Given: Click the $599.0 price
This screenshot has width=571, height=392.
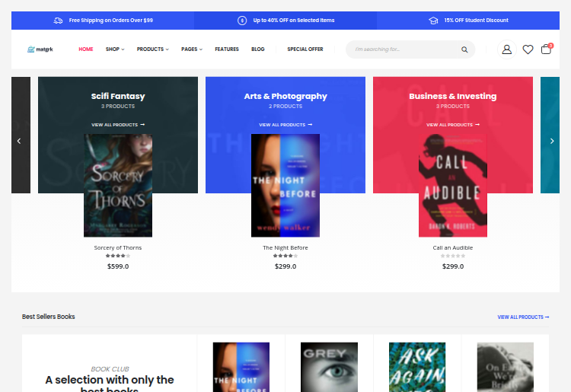Looking at the screenshot, I should point(118,266).
